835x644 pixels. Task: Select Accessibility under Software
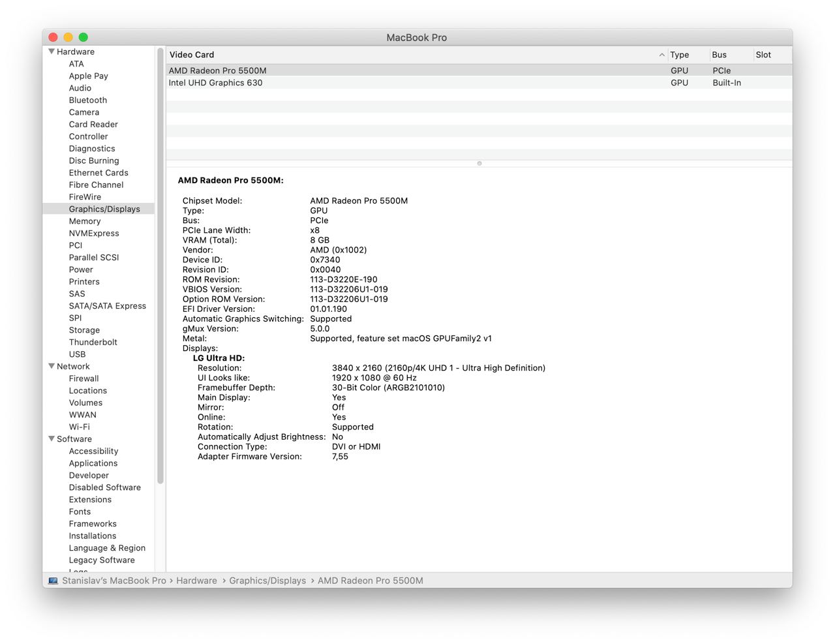(x=94, y=451)
